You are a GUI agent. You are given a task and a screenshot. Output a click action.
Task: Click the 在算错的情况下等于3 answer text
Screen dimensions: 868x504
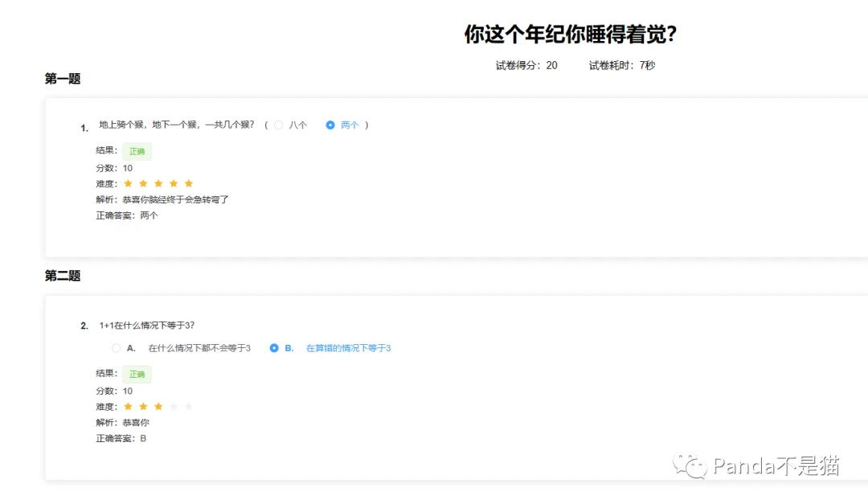tap(348, 348)
